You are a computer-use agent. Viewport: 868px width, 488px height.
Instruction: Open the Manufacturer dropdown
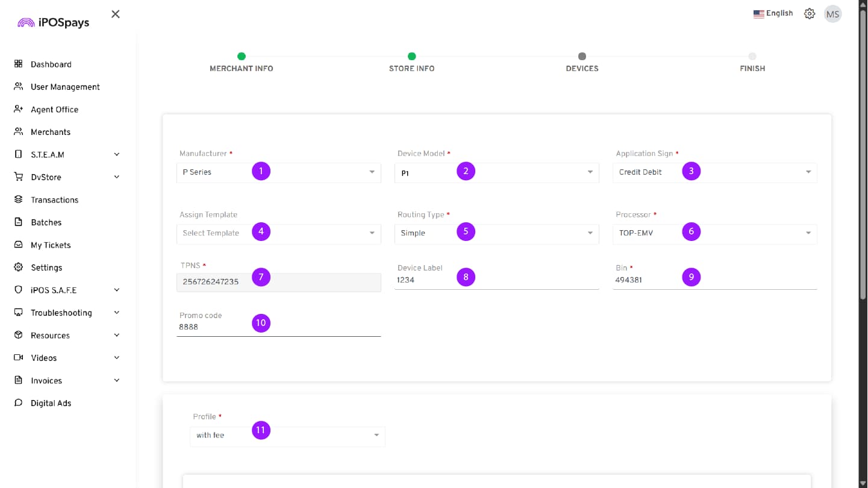[278, 172]
